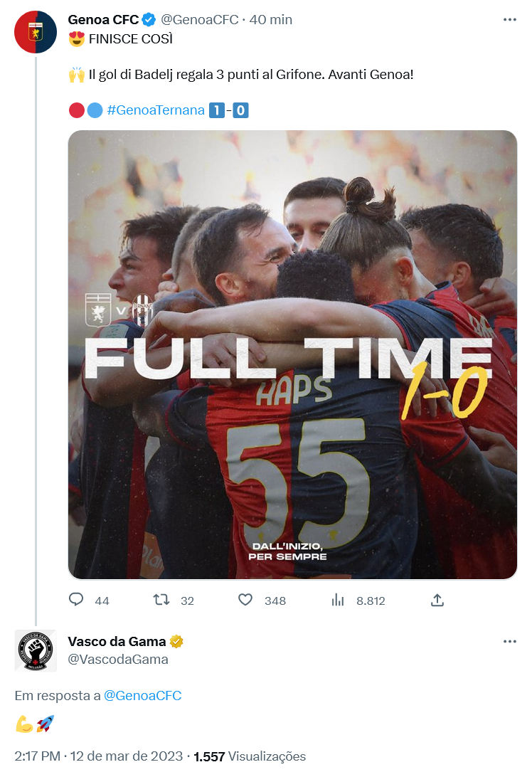Click Genoa CFC blue verified badge

149,19
